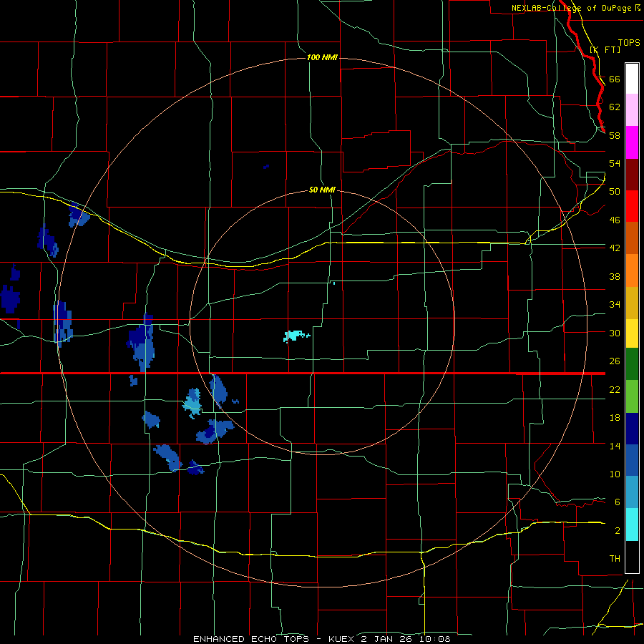Click the legend value "46"
Viewport: 644px width, 644px height.
click(x=615, y=220)
